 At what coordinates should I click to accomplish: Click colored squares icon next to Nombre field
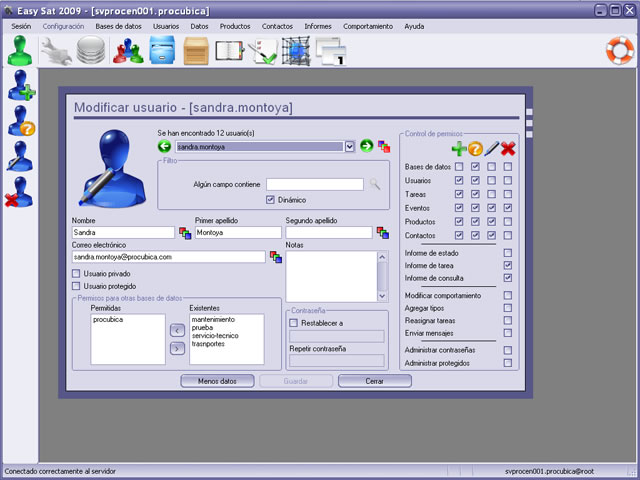(185, 233)
